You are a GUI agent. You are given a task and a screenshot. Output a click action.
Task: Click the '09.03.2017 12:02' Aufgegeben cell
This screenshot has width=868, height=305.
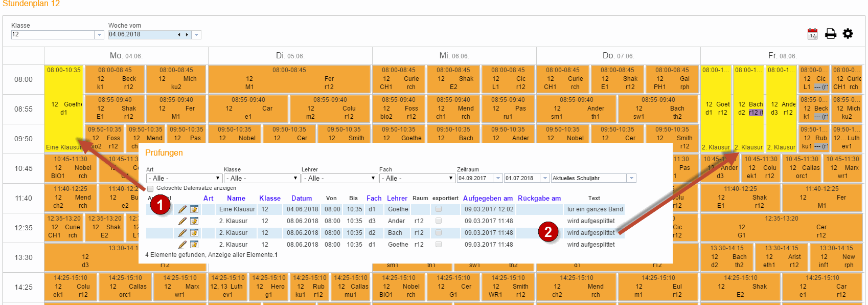coord(489,209)
